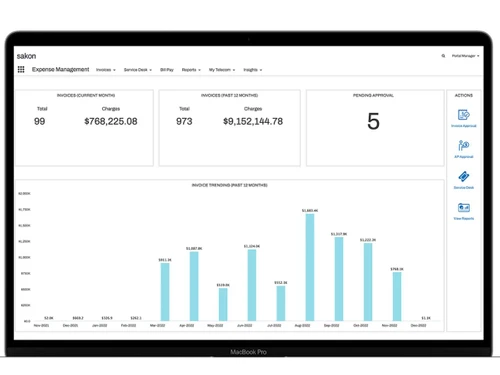This screenshot has height=375, width=500.
Task: Click the Invoice Approval text link
Action: tap(464, 126)
